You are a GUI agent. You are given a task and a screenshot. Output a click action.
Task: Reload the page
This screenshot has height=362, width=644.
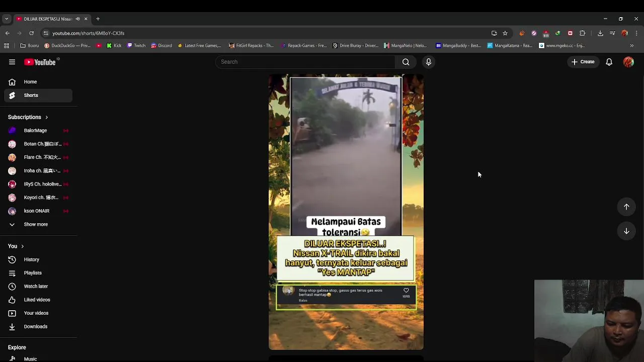click(x=31, y=33)
